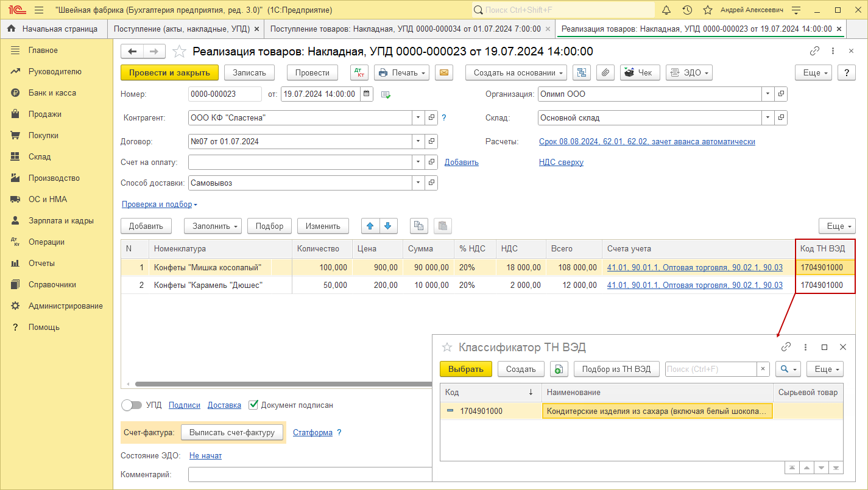This screenshot has height=490, width=868.
Task: Open the Продажи menu section
Action: coord(44,114)
